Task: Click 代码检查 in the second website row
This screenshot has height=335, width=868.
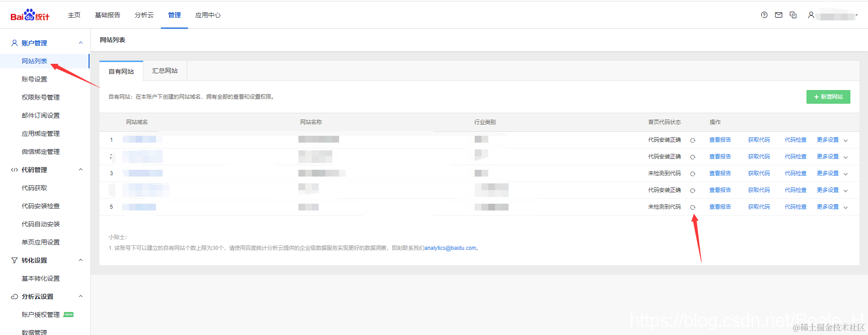Action: click(x=796, y=157)
